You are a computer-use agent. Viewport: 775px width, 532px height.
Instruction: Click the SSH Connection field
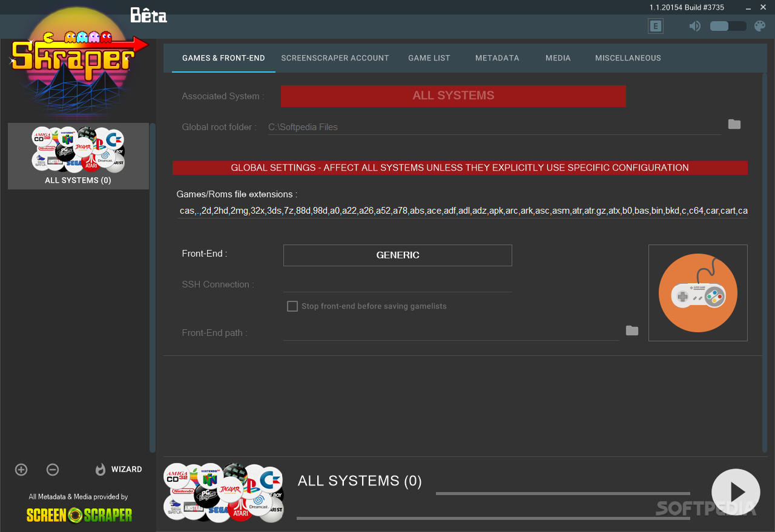398,284
